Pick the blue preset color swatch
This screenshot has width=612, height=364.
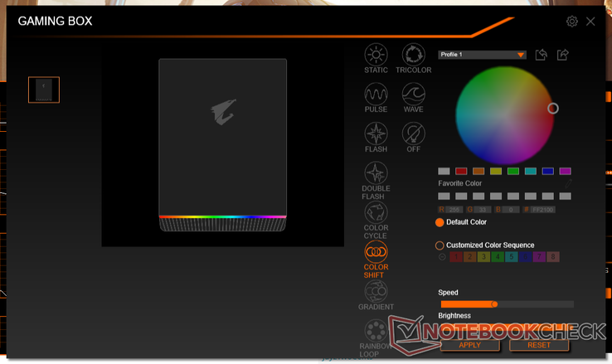point(548,171)
